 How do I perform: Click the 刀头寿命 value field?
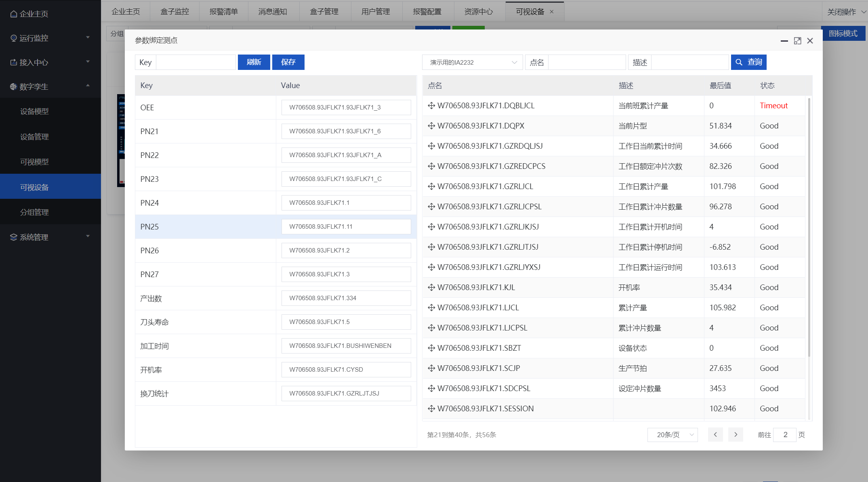click(x=346, y=322)
